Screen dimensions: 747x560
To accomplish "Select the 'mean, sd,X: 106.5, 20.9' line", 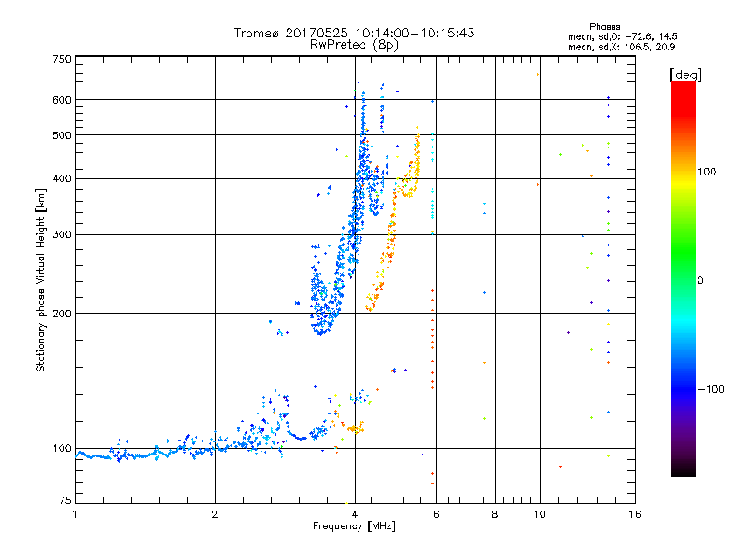I will click(x=621, y=47).
